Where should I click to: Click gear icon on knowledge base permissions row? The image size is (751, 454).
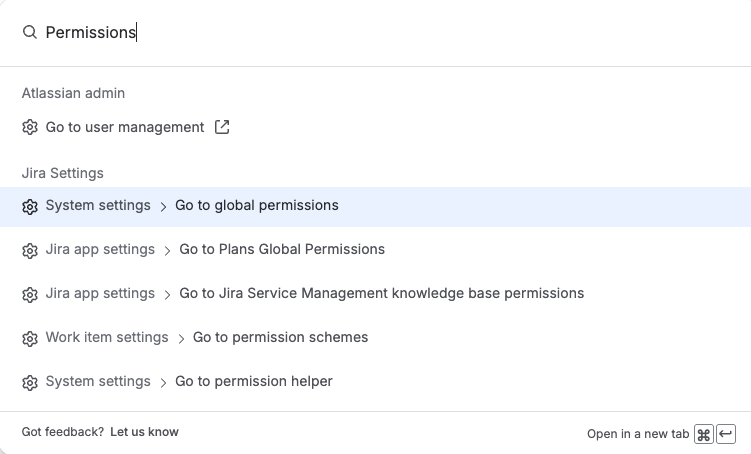pyautogui.click(x=30, y=295)
